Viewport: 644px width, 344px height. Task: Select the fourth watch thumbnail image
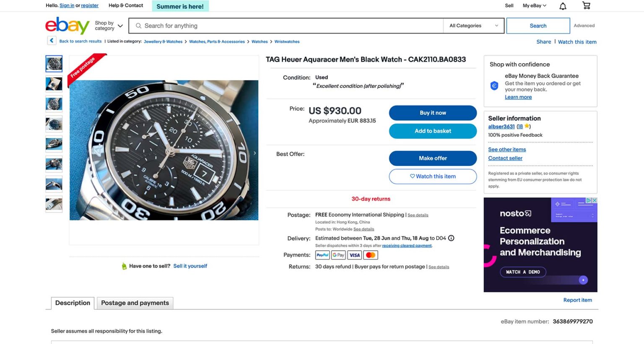click(x=54, y=124)
